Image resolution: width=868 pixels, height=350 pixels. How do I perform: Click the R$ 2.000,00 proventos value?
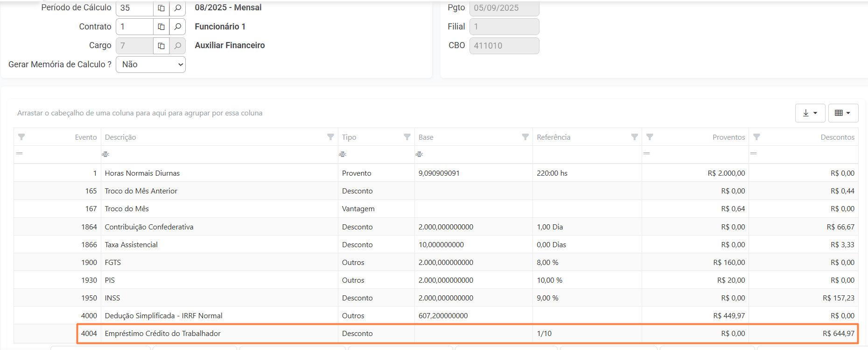pos(726,173)
